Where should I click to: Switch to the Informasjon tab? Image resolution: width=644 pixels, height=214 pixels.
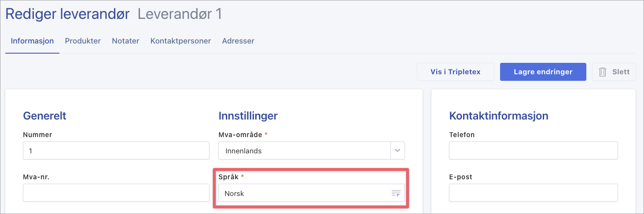(x=32, y=41)
